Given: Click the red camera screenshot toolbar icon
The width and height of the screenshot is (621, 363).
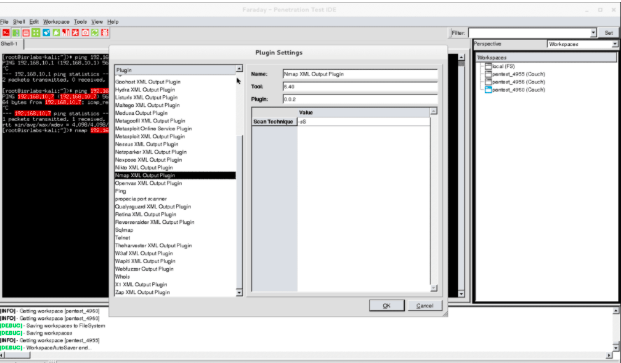Looking at the screenshot, I should tap(85, 32).
